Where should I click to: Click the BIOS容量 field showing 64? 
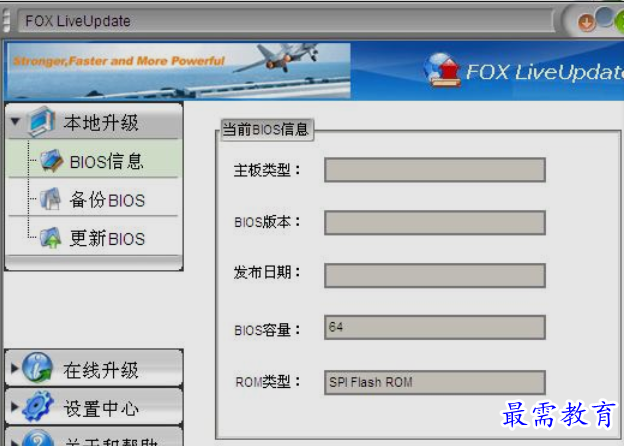tap(435, 327)
